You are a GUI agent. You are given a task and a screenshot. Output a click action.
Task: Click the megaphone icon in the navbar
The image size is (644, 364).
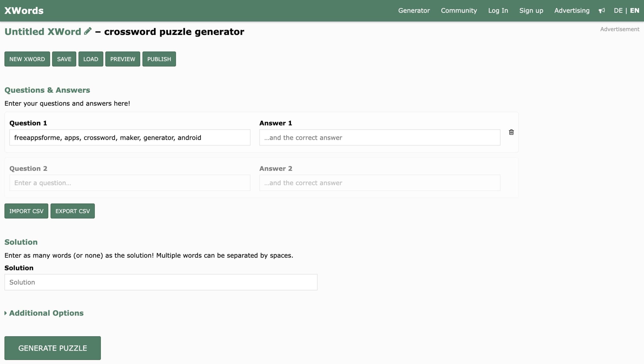point(601,11)
